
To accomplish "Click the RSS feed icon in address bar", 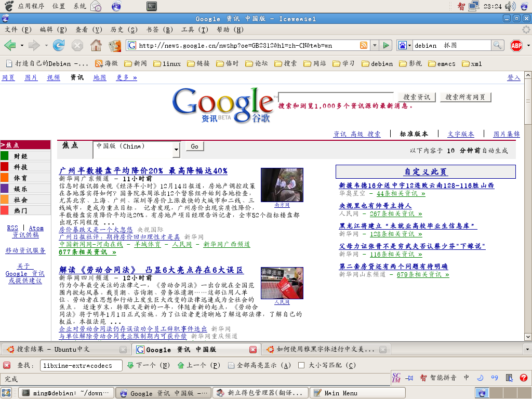I will [x=363, y=45].
